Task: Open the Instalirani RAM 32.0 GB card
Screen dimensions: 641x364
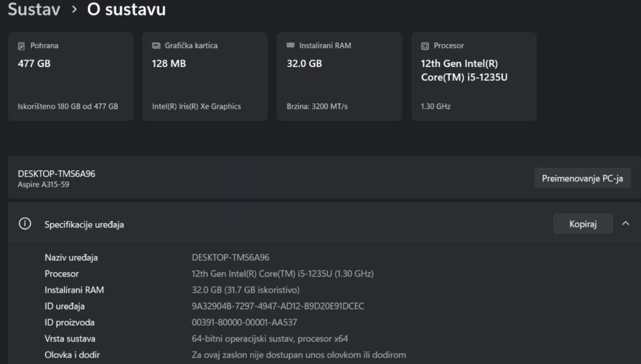Action: point(339,77)
